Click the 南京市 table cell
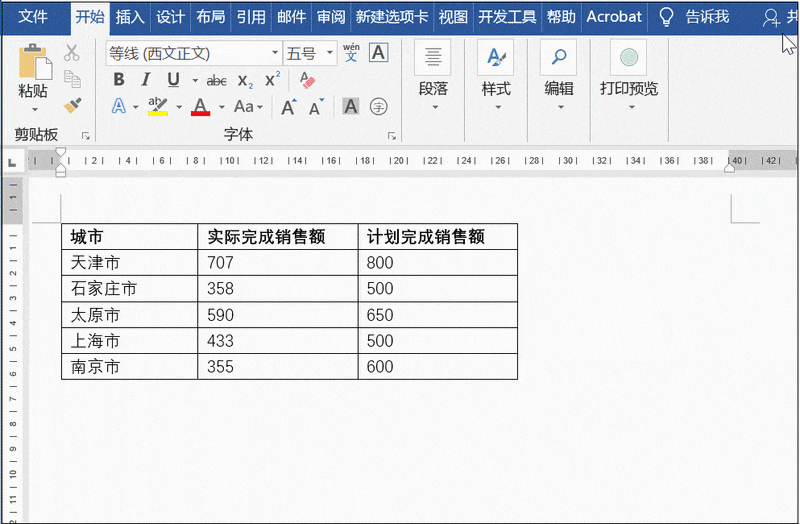The image size is (800, 524). pyautogui.click(x=129, y=366)
